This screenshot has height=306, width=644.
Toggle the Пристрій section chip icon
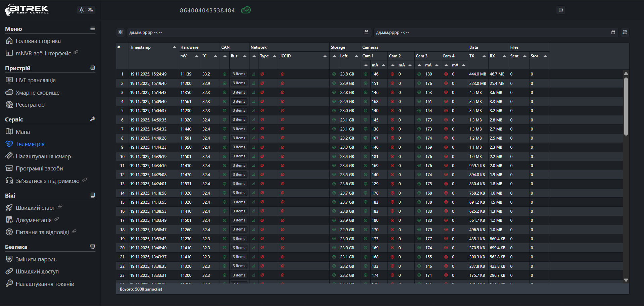(92, 68)
